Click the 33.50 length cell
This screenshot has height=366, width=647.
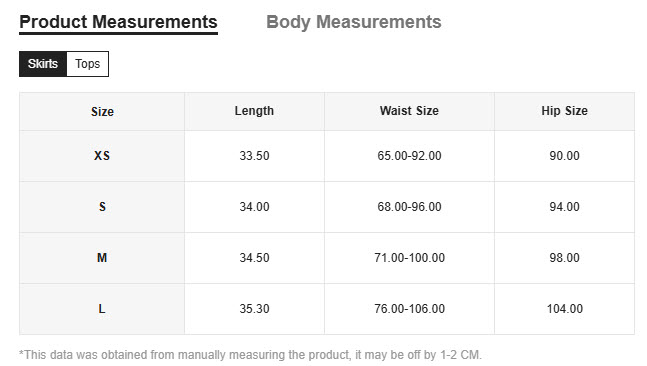(254, 156)
